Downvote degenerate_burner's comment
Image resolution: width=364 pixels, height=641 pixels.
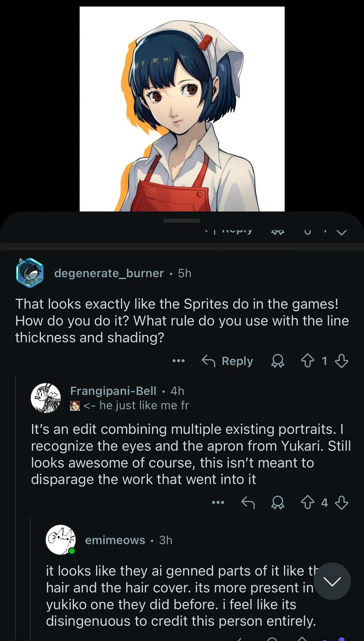coord(342,361)
